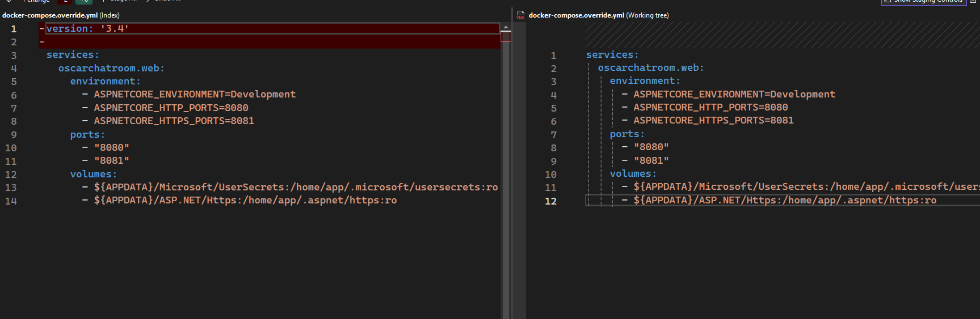Click the "8080" port entry in Working tree pane
980x319 pixels.
click(x=651, y=147)
